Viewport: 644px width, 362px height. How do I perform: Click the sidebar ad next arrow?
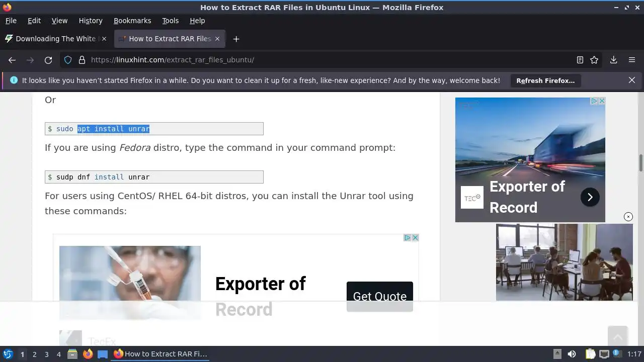[x=590, y=197]
